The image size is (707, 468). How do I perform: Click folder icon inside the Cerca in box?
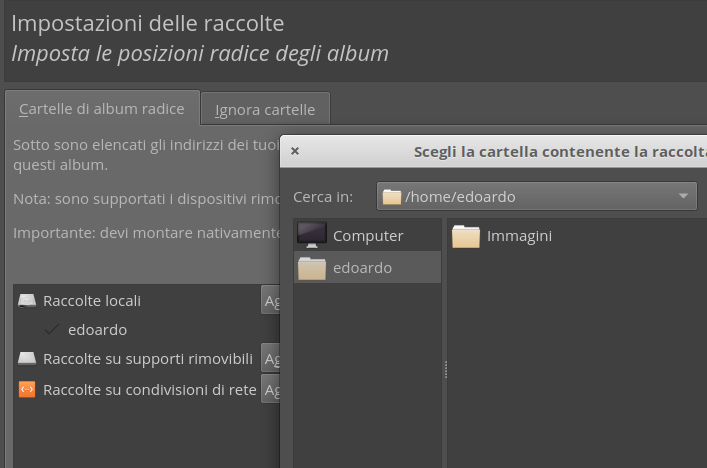point(392,197)
